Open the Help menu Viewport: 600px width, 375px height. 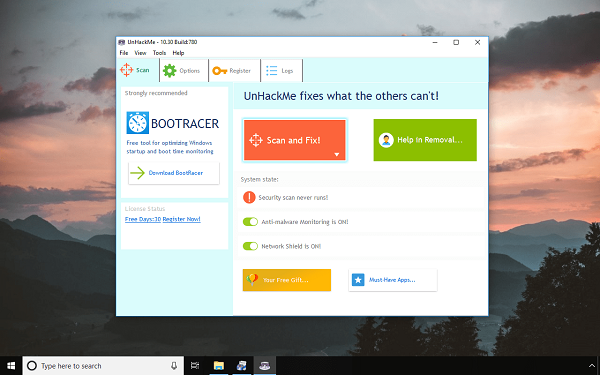click(178, 53)
